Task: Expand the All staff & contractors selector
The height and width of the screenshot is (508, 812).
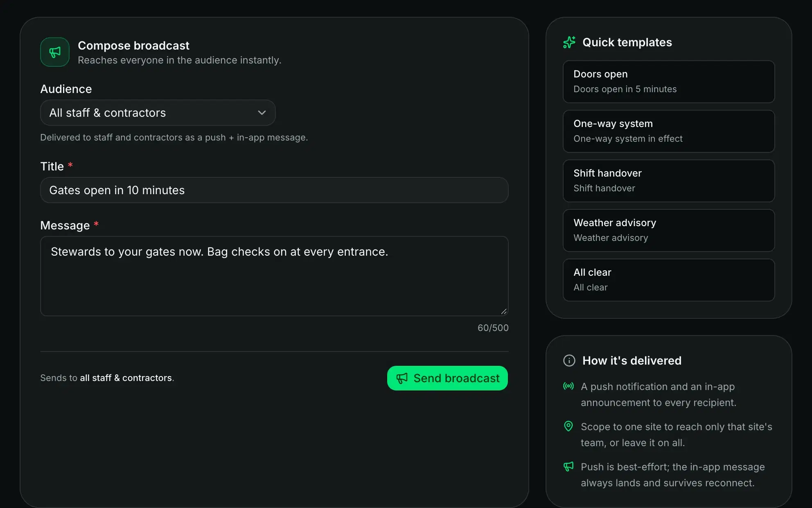Action: coord(158,113)
